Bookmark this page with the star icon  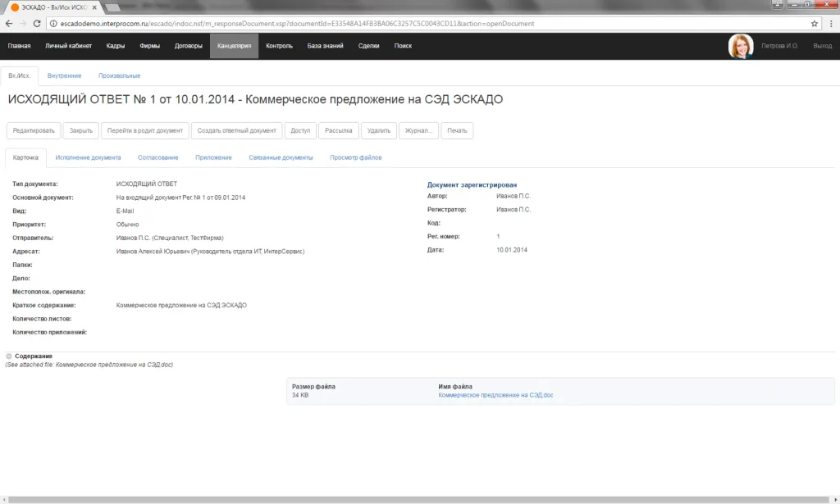tap(815, 24)
